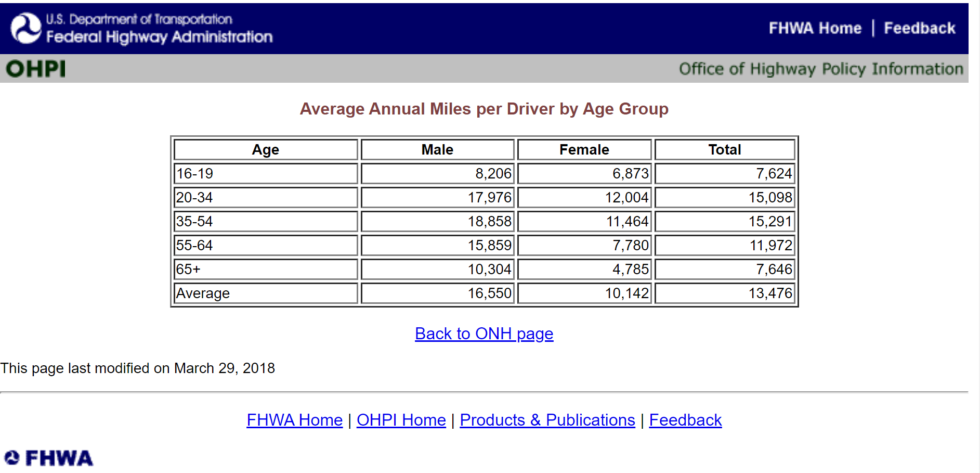Click the OHPI logo text
The width and height of the screenshot is (980, 473).
(36, 69)
